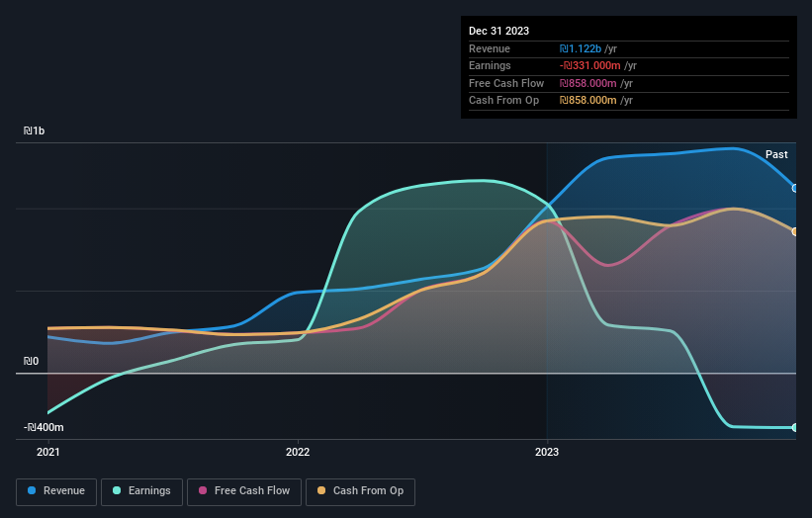Click the 2023 x-axis label
This screenshot has width=812, height=518.
(x=547, y=452)
